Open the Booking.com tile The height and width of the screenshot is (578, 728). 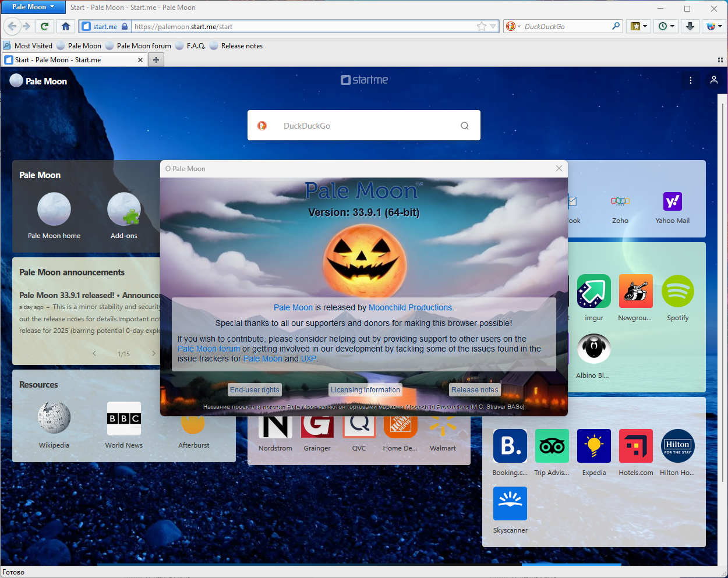click(x=510, y=453)
